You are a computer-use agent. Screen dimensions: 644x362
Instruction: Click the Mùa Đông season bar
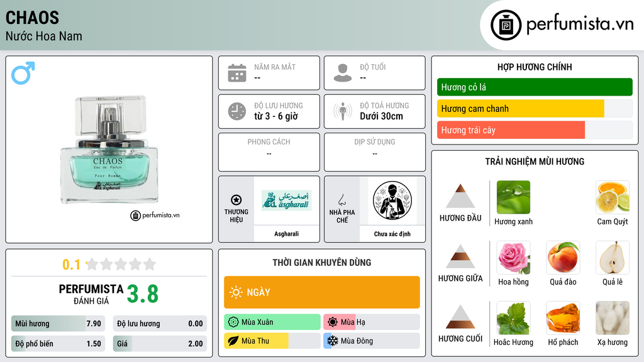point(372,341)
